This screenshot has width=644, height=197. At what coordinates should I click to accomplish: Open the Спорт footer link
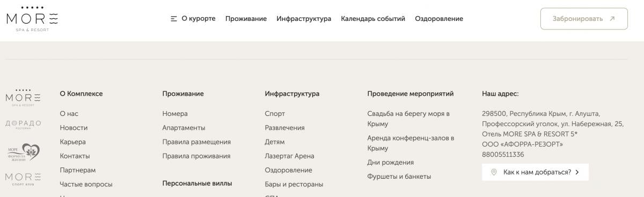click(275, 114)
